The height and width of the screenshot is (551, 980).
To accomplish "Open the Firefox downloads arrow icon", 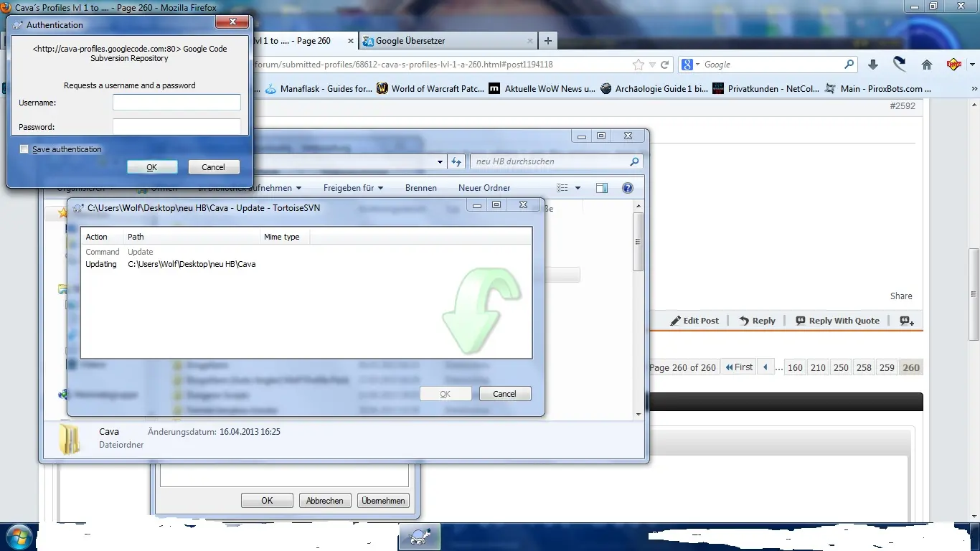I will pyautogui.click(x=873, y=65).
